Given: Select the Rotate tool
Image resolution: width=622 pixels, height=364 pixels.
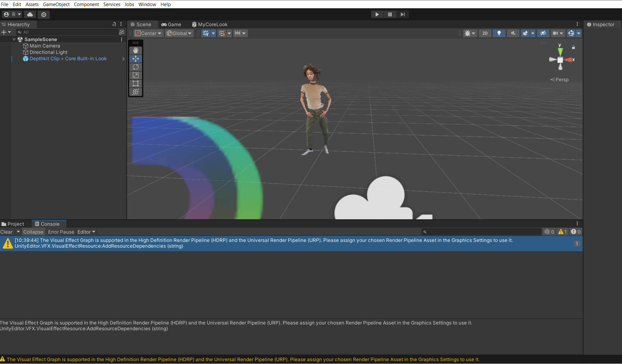Looking at the screenshot, I should (x=136, y=67).
